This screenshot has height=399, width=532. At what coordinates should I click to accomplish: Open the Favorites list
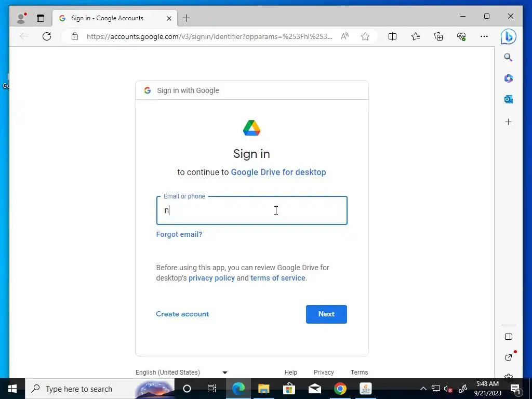415,36
